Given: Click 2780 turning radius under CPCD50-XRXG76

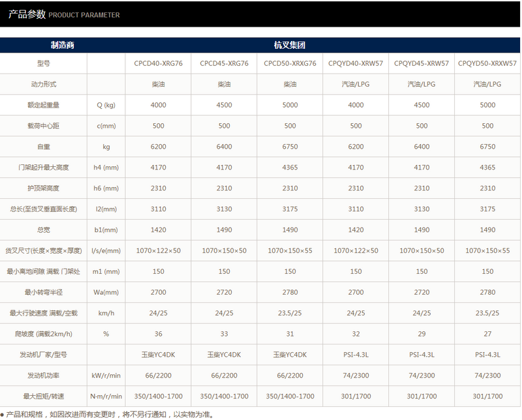Looking at the screenshot, I should [290, 292].
